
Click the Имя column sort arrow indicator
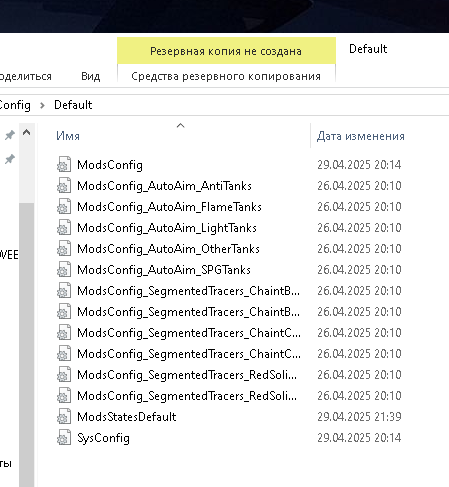point(180,125)
